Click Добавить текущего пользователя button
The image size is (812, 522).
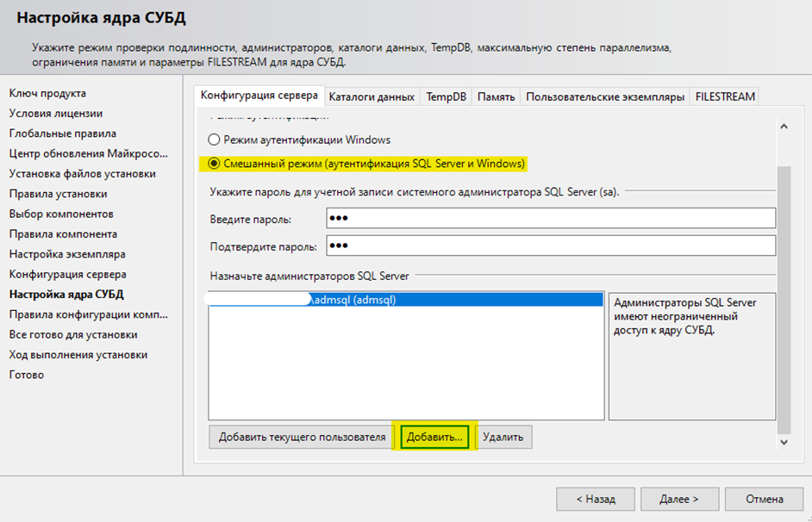(x=302, y=437)
